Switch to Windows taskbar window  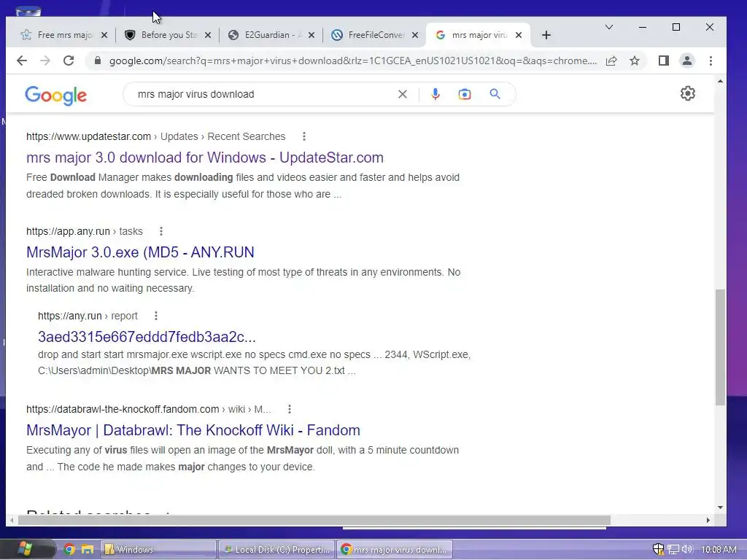pyautogui.click(x=158, y=550)
